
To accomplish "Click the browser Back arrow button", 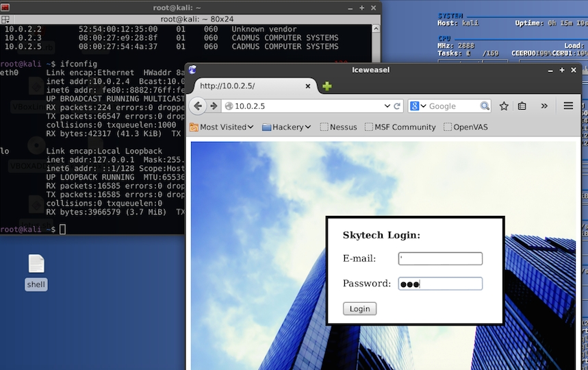I will pos(198,106).
